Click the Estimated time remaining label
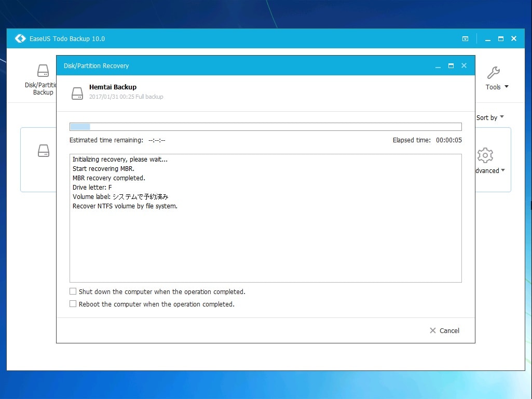 pyautogui.click(x=106, y=140)
